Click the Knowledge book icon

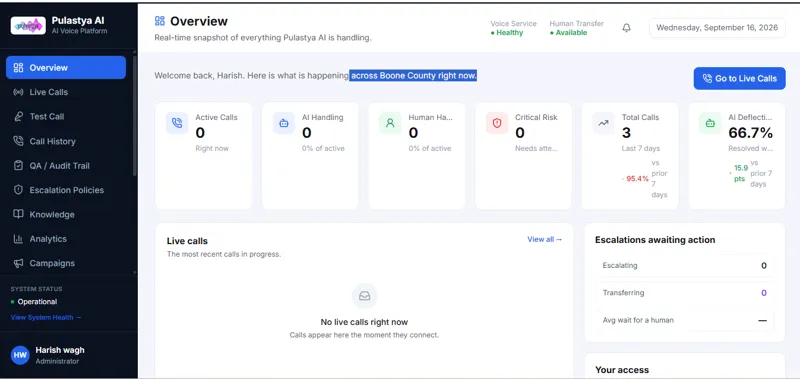click(18, 214)
